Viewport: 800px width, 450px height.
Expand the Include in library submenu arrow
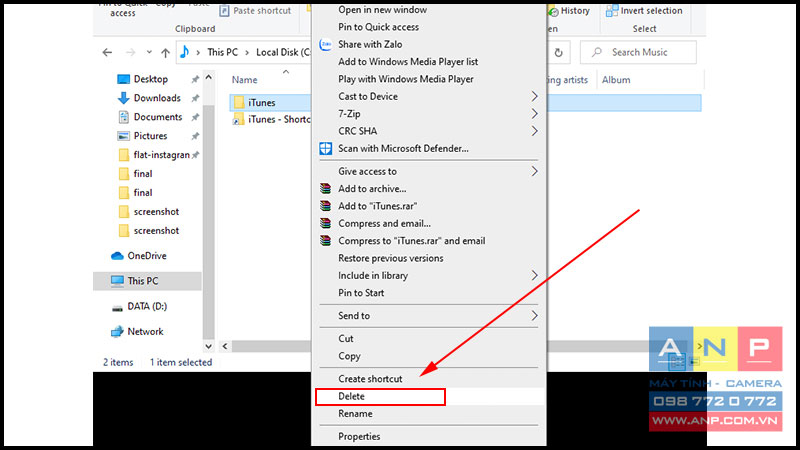coord(534,276)
